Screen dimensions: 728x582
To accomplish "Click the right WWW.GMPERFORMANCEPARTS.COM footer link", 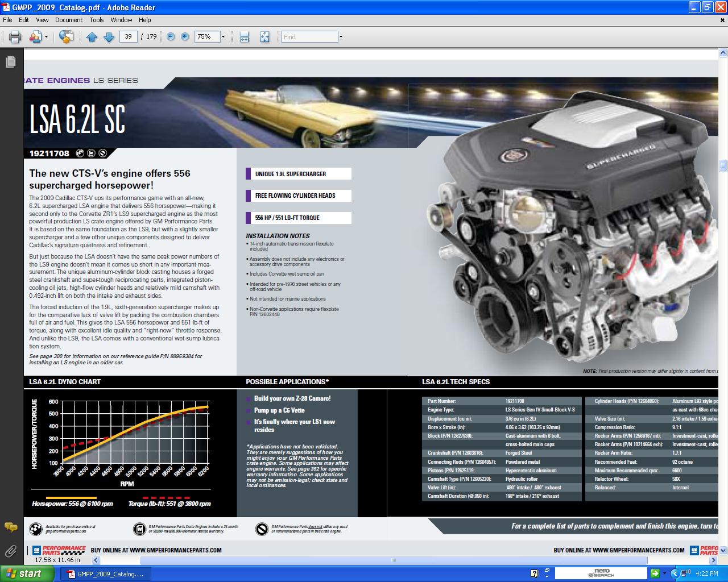I will tap(638, 550).
